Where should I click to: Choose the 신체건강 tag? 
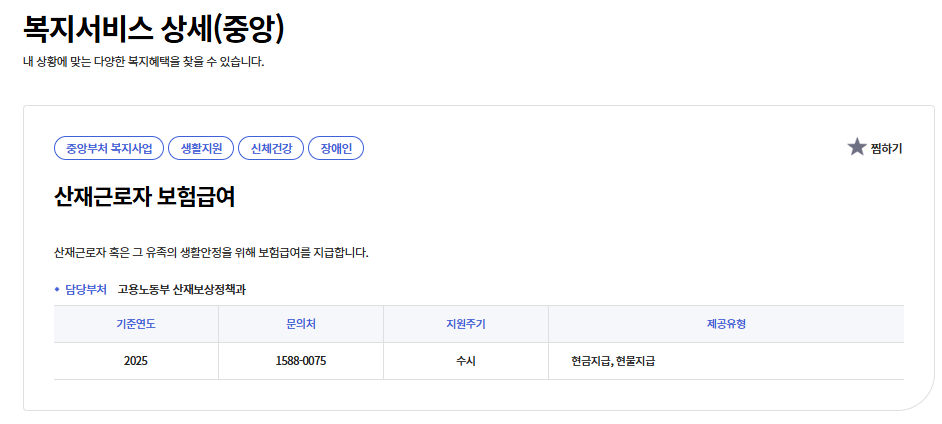(271, 149)
